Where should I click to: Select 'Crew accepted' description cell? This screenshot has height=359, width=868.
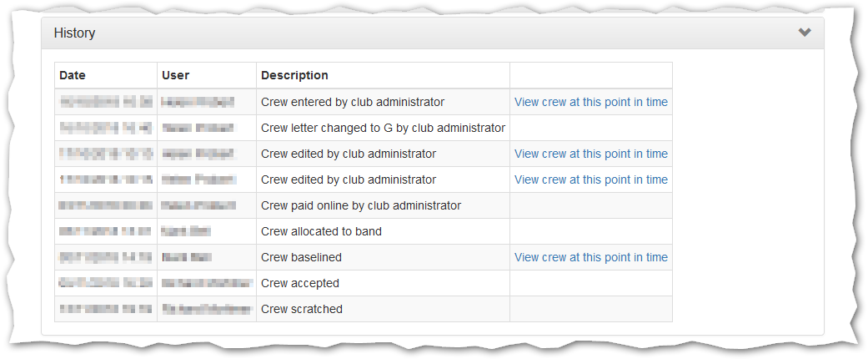pyautogui.click(x=300, y=284)
